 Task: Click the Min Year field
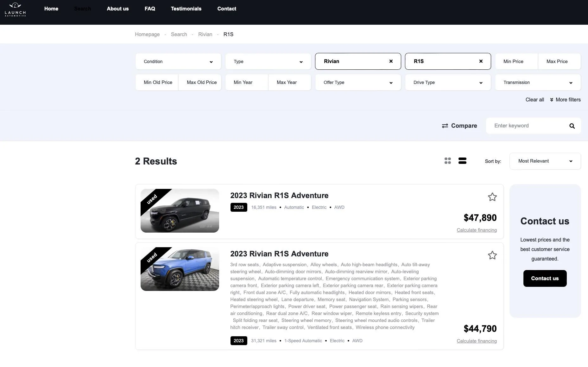[x=247, y=82]
